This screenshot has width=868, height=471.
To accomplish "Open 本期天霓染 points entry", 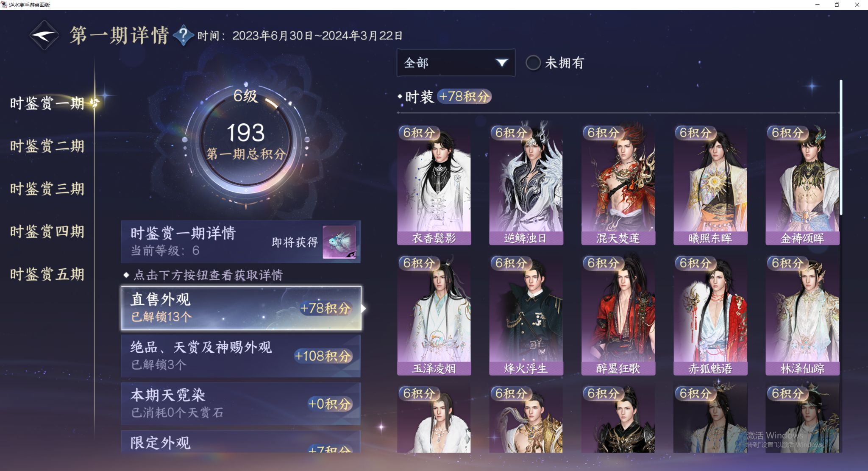I will 241,404.
